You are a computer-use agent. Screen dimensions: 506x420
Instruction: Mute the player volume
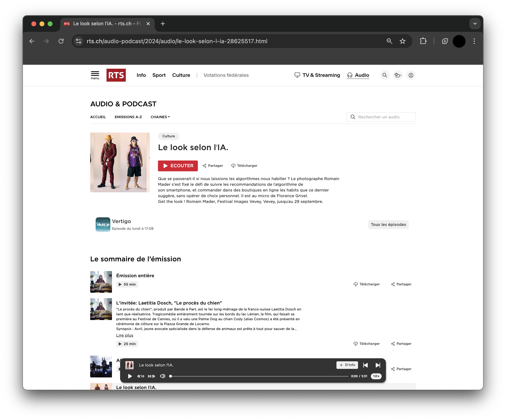point(163,376)
